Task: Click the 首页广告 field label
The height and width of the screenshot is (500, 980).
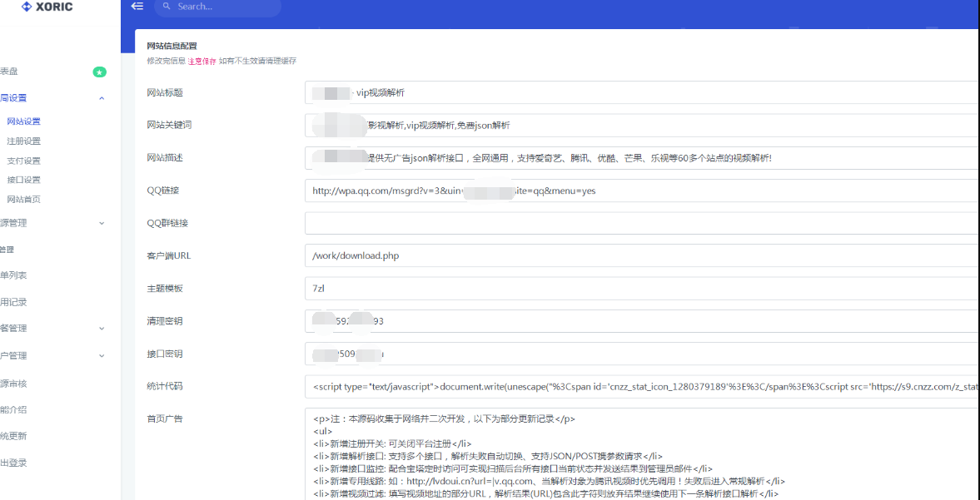Action: tap(164, 418)
